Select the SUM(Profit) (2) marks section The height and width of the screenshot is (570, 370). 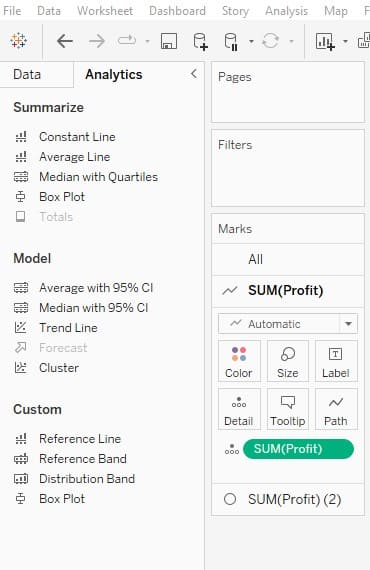click(288, 499)
